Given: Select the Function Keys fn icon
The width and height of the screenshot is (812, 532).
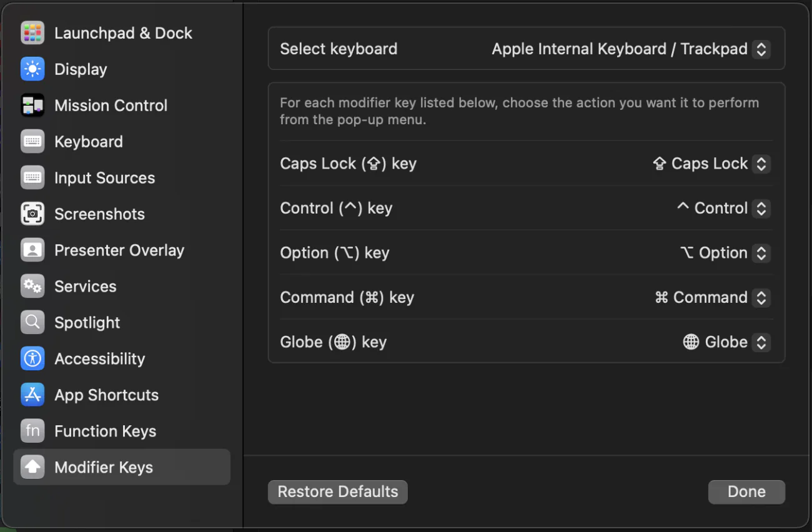Looking at the screenshot, I should point(32,431).
